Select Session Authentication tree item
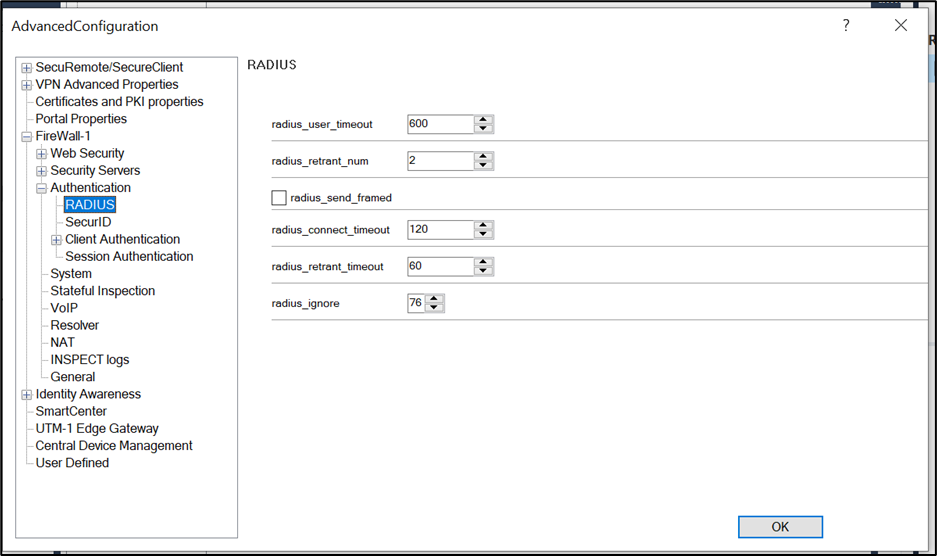937x556 pixels. (x=129, y=257)
